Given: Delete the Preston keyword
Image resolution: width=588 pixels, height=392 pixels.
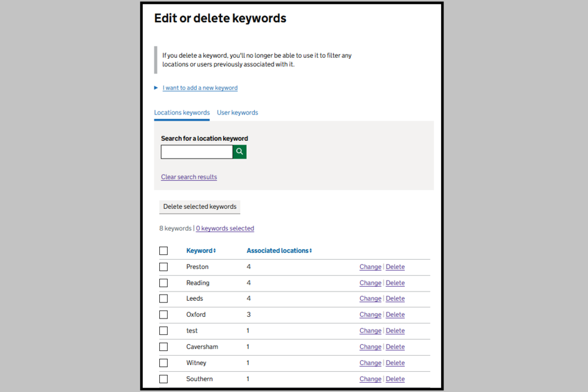Looking at the screenshot, I should coord(395,267).
